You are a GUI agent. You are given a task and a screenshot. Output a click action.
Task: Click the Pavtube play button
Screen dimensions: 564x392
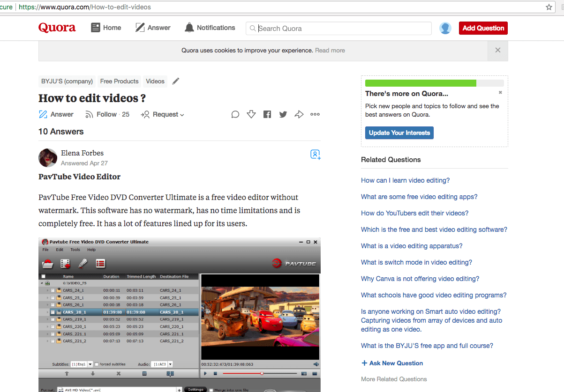pos(205,374)
